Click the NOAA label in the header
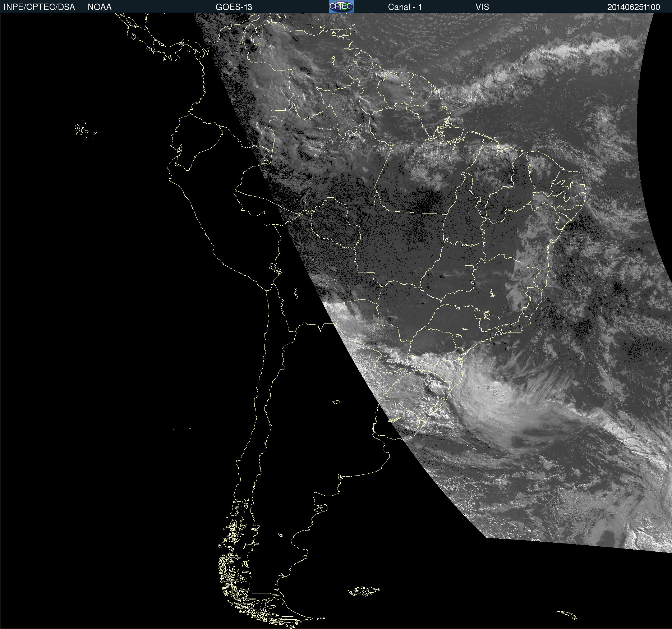The height and width of the screenshot is (629, 672). (x=100, y=7)
